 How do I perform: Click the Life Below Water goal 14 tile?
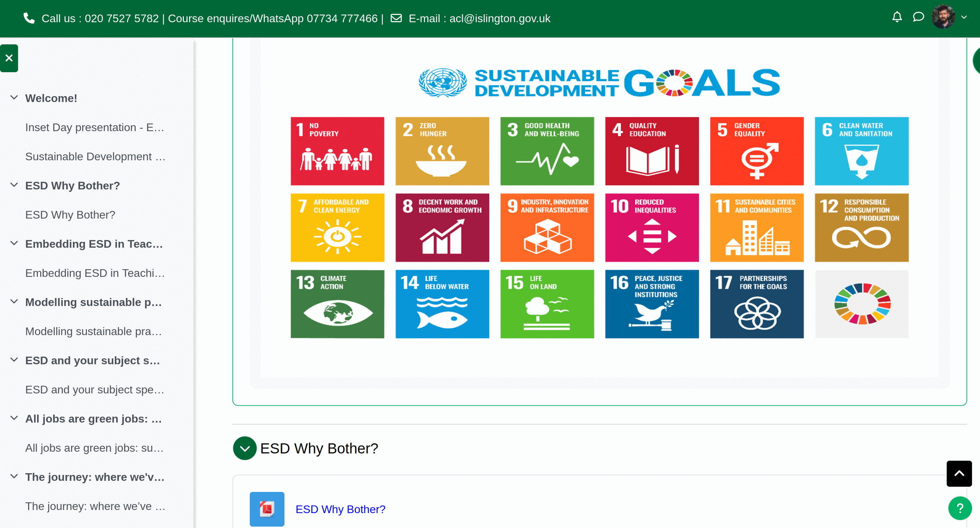tap(442, 304)
